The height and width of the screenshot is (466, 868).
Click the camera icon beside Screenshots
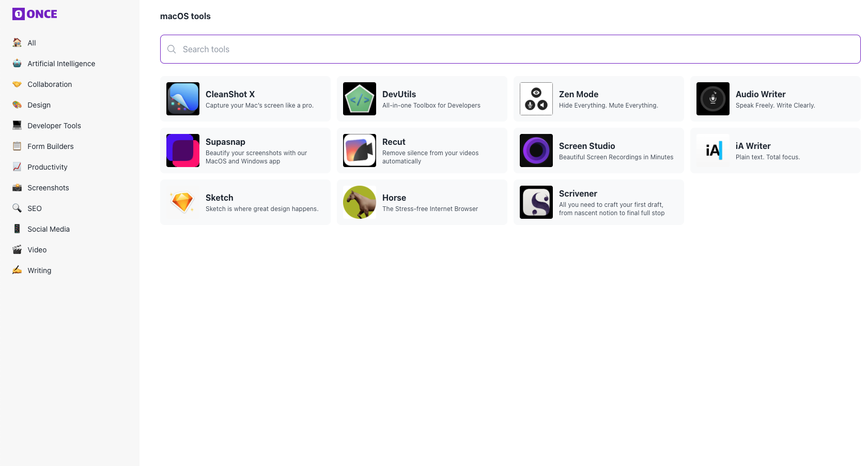pyautogui.click(x=17, y=187)
